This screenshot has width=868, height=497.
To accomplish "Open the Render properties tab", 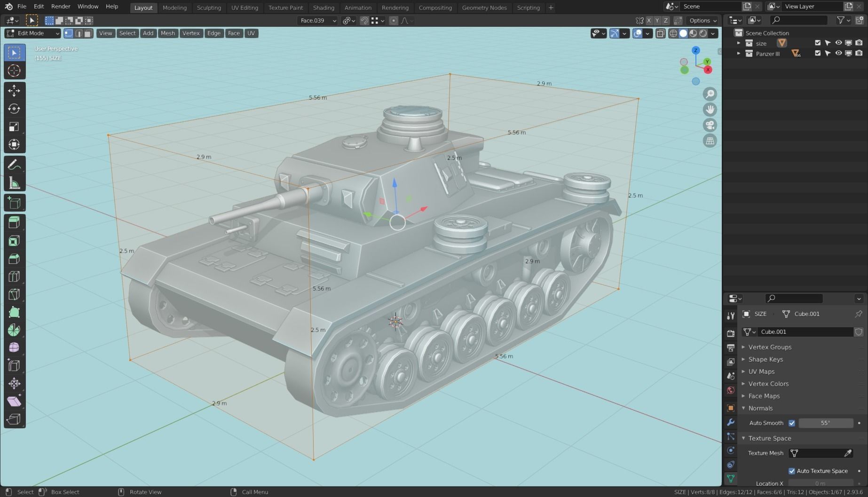I will tap(730, 333).
